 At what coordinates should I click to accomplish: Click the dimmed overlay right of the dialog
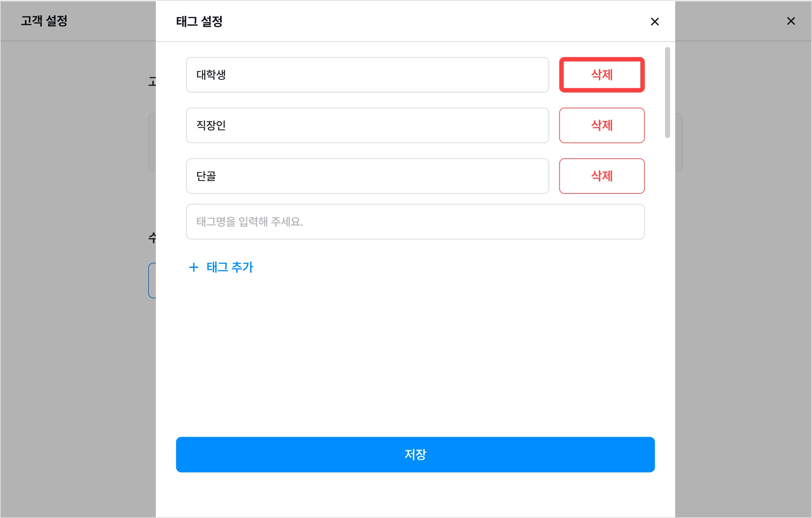coord(743,277)
